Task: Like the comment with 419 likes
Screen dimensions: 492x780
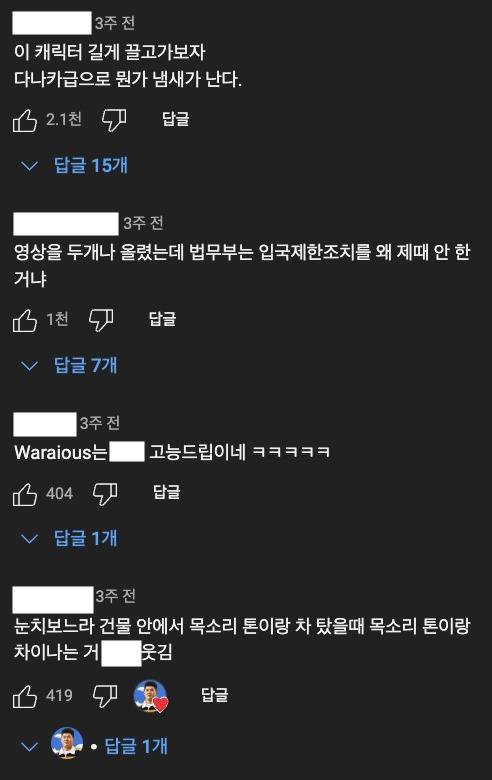Action: tap(25, 695)
